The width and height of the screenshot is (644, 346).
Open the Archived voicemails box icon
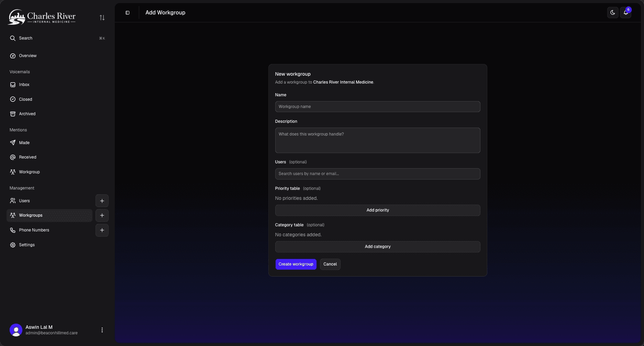(13, 114)
